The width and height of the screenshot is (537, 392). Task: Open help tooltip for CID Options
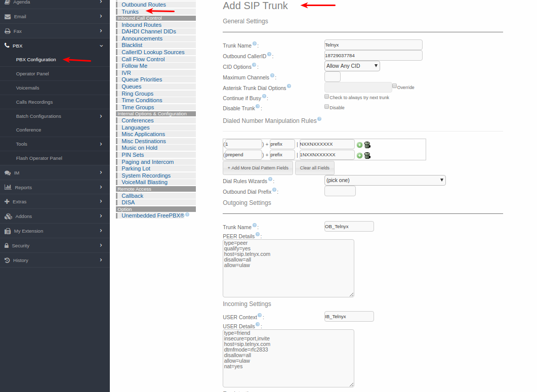pyautogui.click(x=254, y=65)
